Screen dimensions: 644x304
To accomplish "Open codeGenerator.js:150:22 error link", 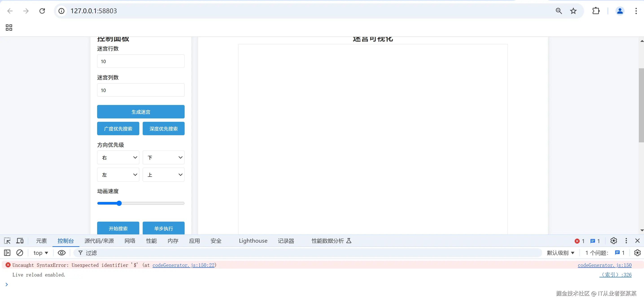I will pos(183,265).
